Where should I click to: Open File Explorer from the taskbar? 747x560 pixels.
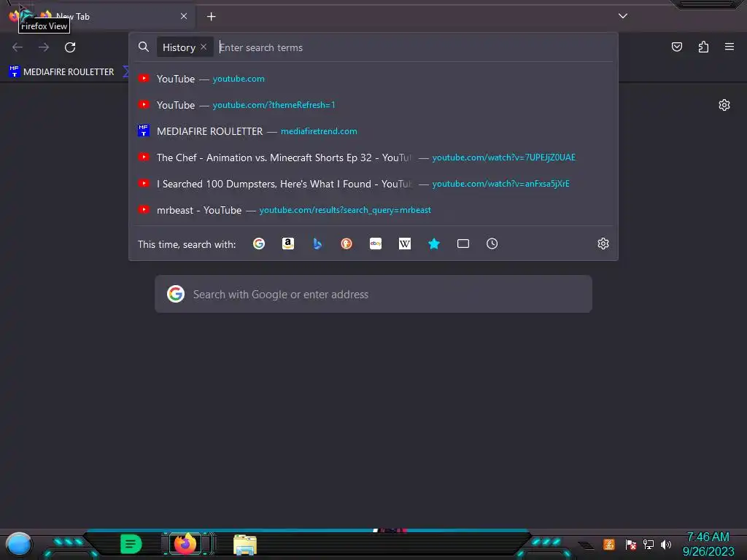click(x=245, y=545)
